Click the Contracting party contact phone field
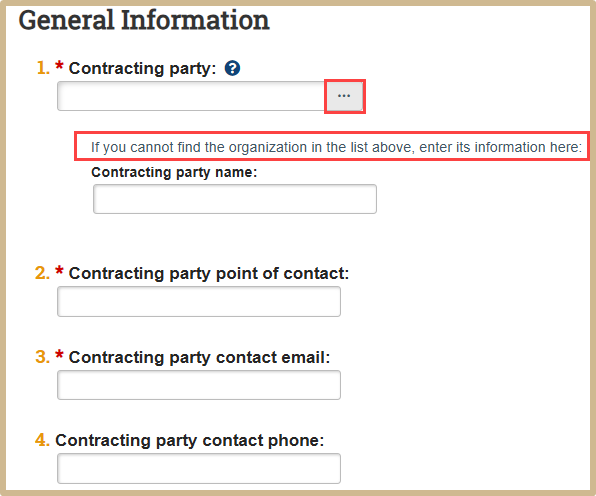Image resolution: width=596 pixels, height=496 pixels. tap(199, 468)
